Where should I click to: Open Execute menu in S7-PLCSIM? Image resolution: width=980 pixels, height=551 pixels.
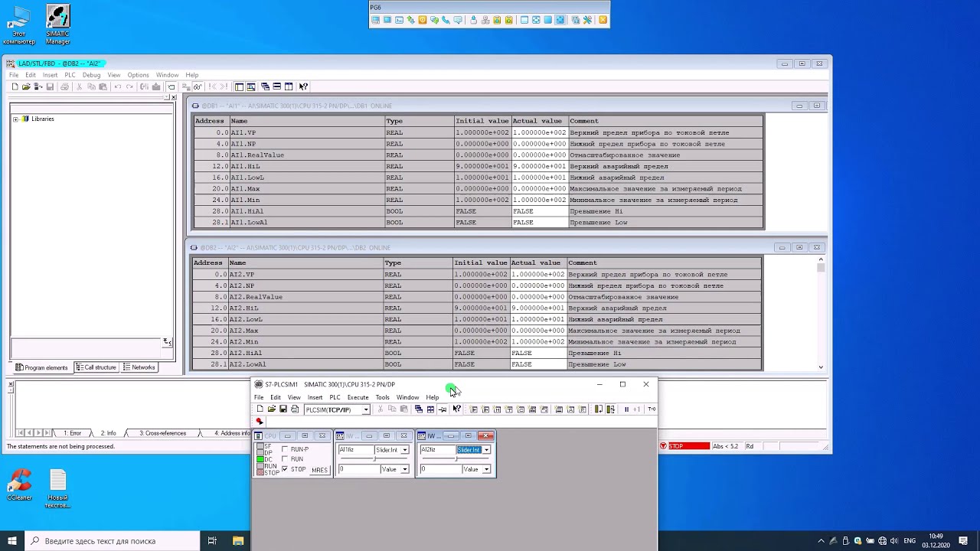click(x=358, y=397)
